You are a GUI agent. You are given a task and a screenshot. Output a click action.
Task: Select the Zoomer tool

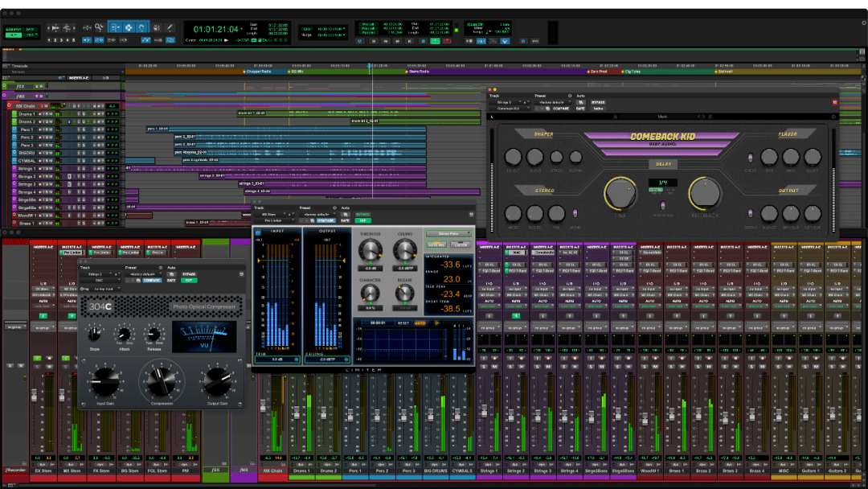click(99, 27)
